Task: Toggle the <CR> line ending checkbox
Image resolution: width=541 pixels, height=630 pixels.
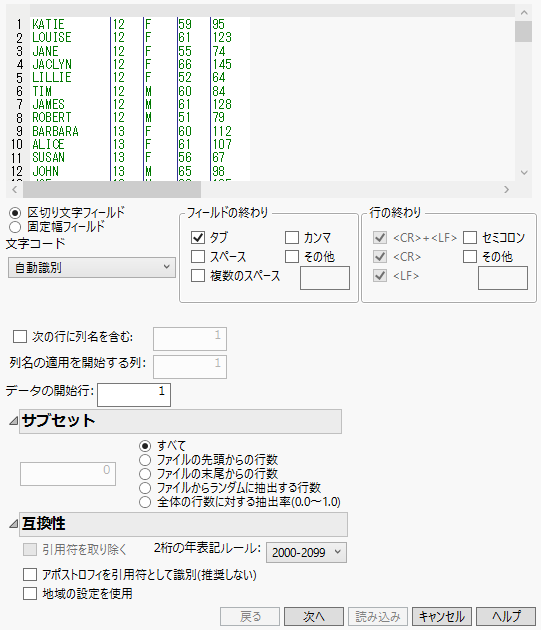Action: 380,256
